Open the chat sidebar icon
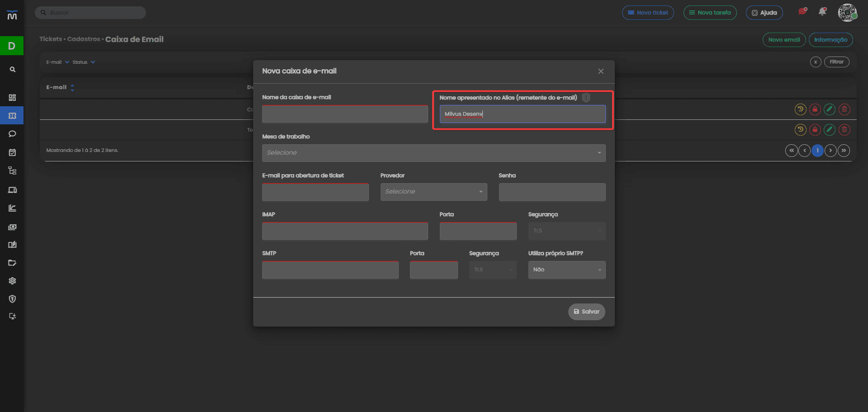 click(12, 134)
